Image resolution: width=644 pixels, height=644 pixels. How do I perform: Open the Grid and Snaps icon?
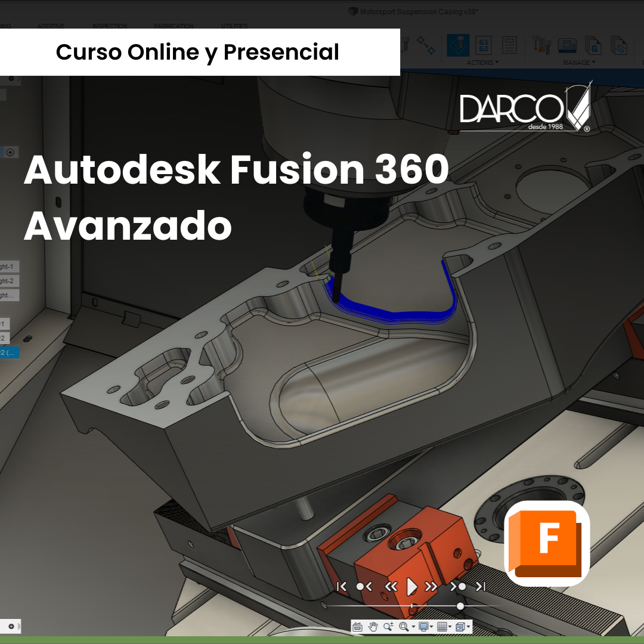pos(442,627)
